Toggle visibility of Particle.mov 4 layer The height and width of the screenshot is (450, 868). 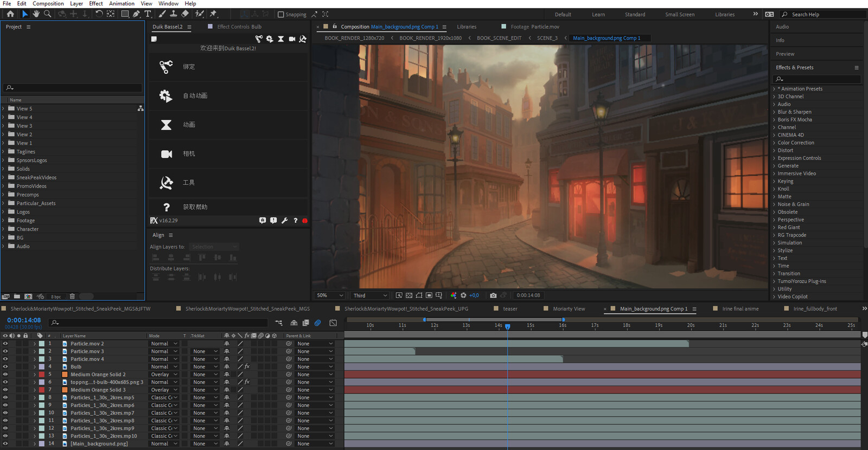click(x=5, y=359)
